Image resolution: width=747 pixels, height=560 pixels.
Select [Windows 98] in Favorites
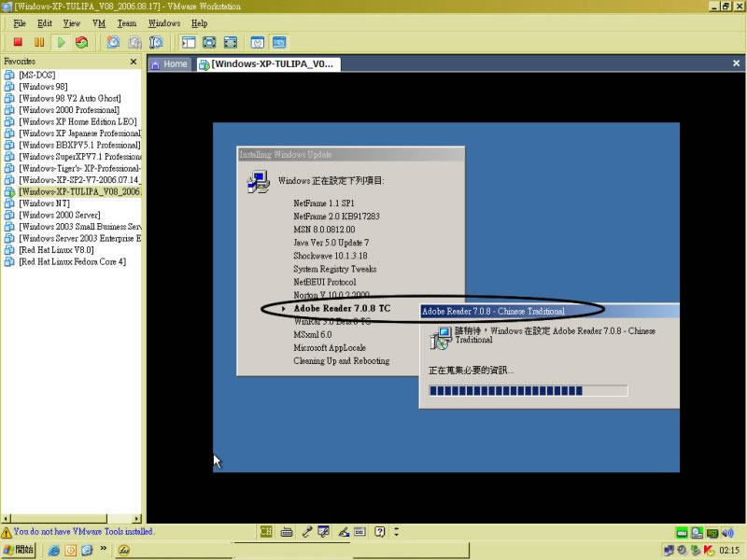43,87
